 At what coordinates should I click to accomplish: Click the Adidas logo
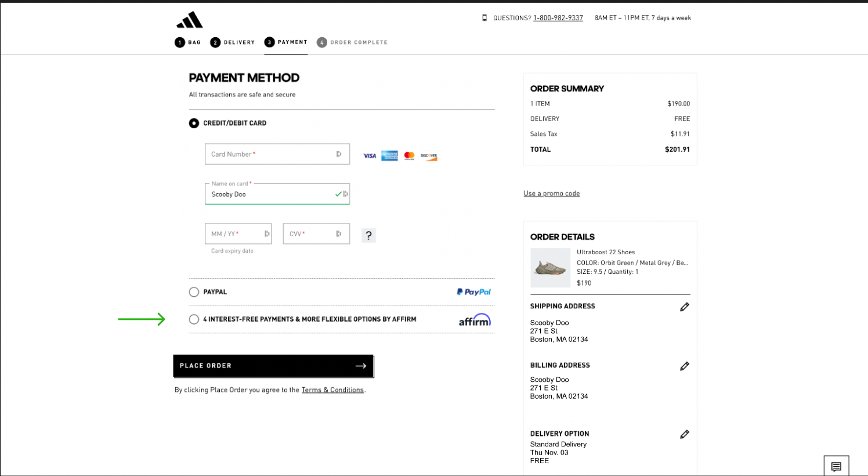190,20
